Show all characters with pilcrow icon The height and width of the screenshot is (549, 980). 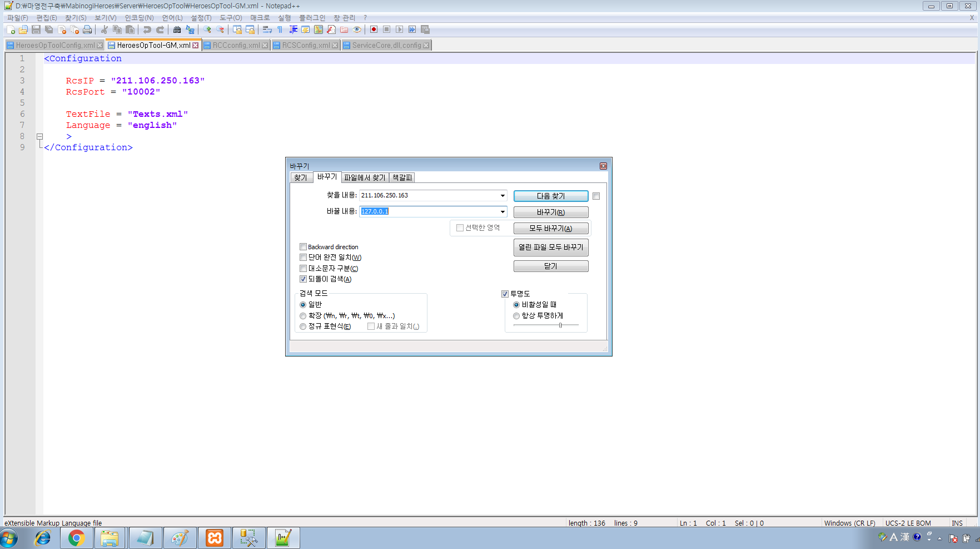click(x=280, y=29)
